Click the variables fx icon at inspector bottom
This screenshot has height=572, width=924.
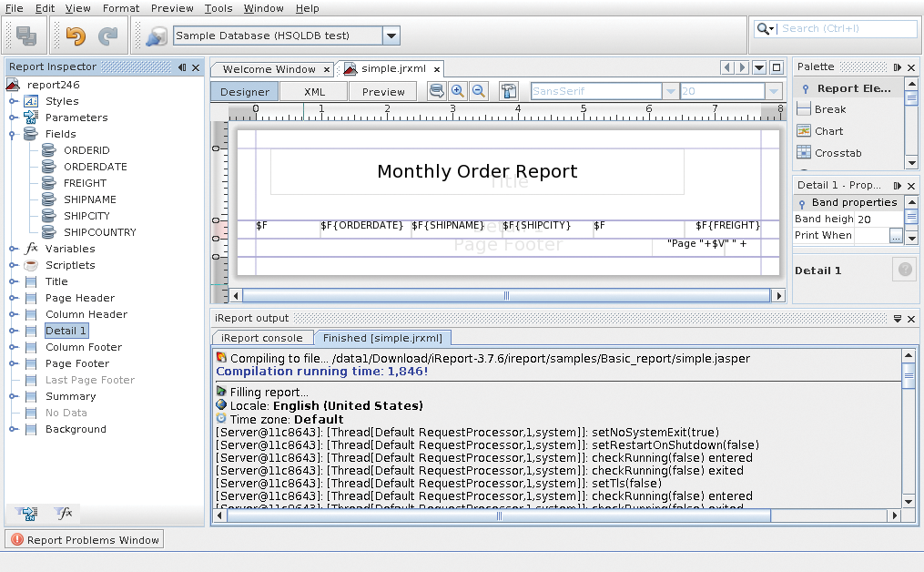coord(64,512)
